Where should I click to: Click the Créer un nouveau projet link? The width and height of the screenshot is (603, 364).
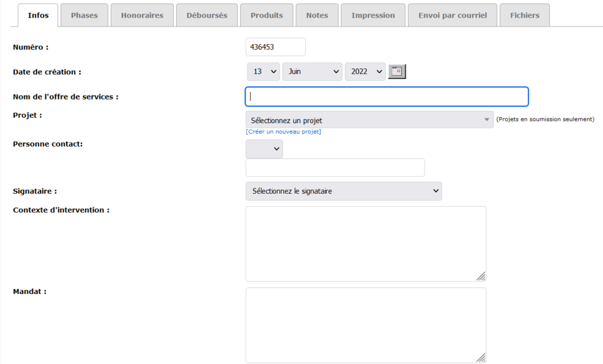coord(283,132)
